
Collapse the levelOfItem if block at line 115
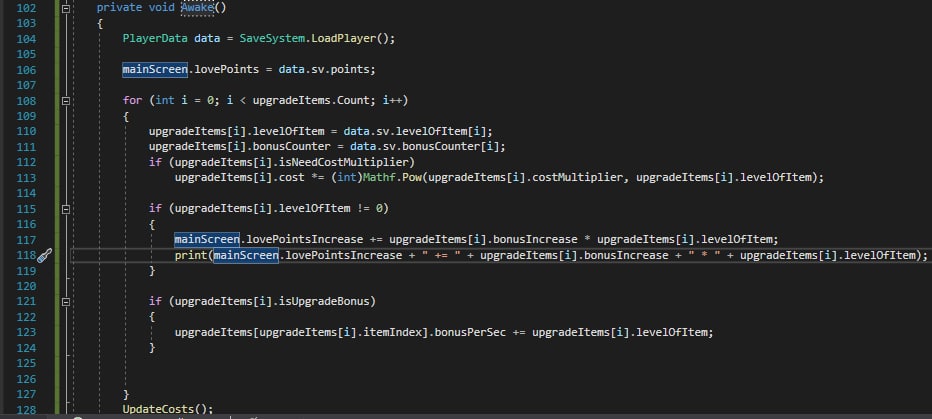pyautogui.click(x=65, y=209)
